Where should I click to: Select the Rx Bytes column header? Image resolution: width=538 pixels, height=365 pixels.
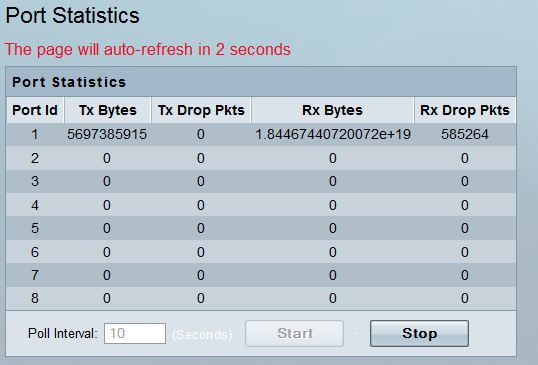332,110
